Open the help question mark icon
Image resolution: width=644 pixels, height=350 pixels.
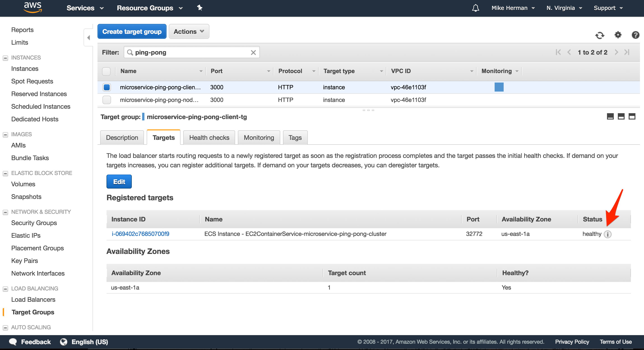[635, 35]
